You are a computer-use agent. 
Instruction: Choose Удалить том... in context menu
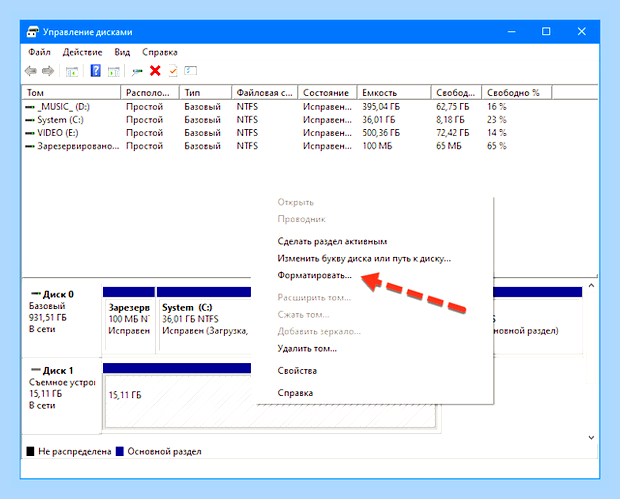(307, 348)
